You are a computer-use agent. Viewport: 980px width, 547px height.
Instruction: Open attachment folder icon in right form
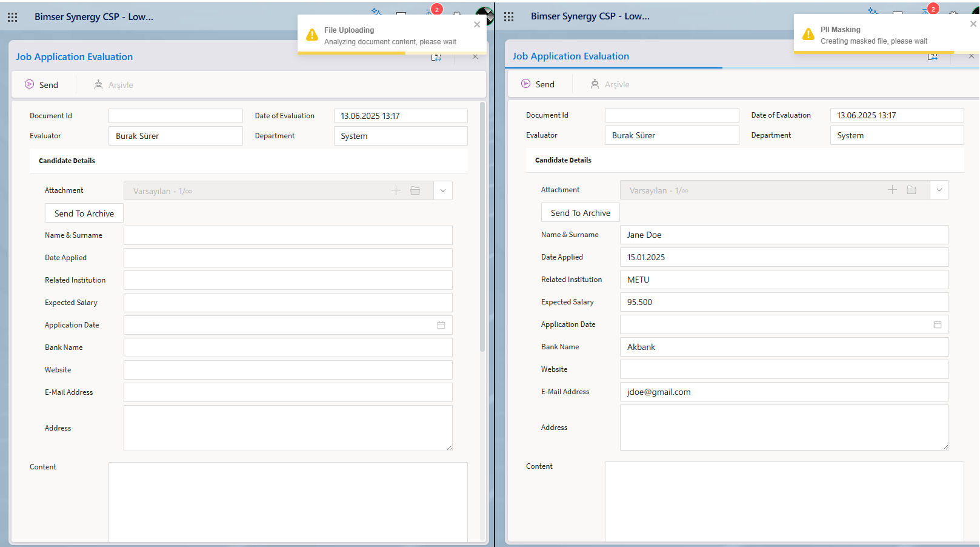[912, 190]
